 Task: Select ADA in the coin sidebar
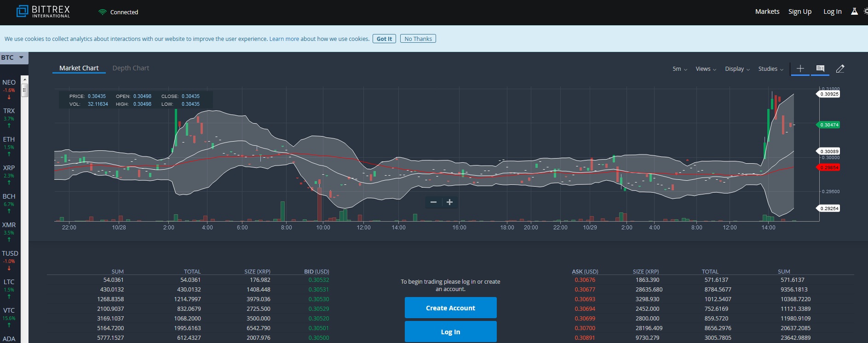point(9,339)
